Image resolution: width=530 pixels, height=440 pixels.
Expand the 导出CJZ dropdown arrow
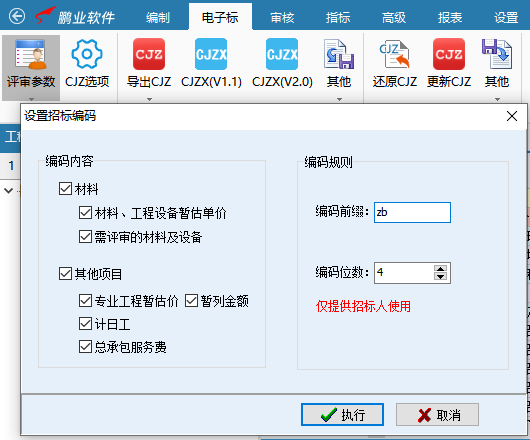(149, 99)
